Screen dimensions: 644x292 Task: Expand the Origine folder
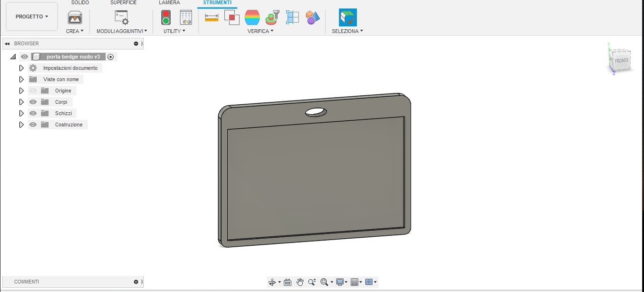tap(21, 91)
